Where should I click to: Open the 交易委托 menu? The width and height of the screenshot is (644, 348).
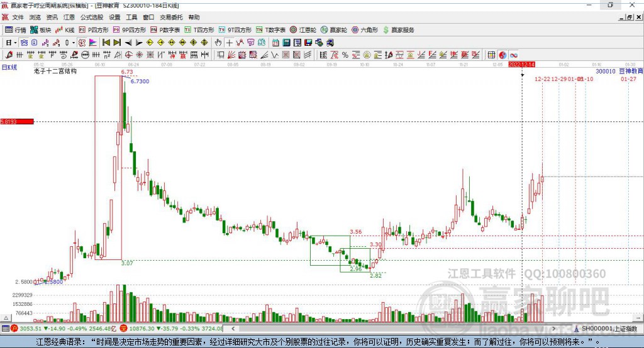pyautogui.click(x=171, y=17)
